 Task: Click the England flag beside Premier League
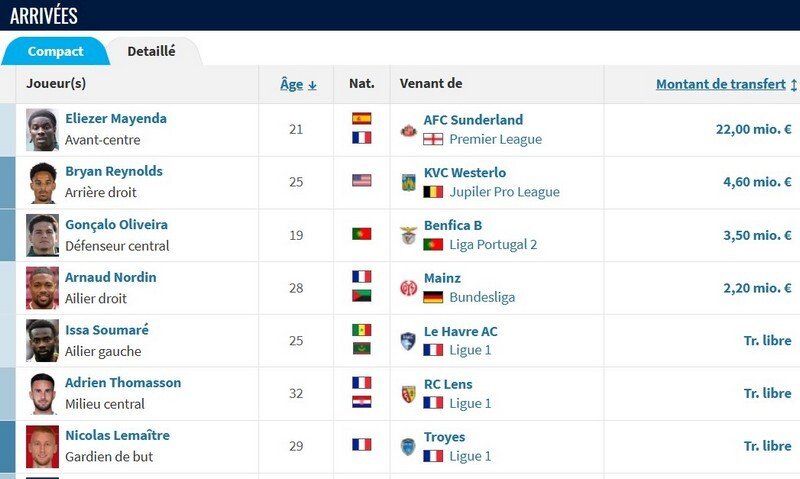433,139
